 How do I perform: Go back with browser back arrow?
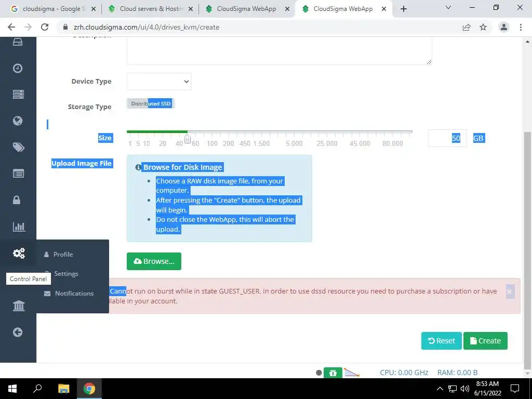[11, 27]
